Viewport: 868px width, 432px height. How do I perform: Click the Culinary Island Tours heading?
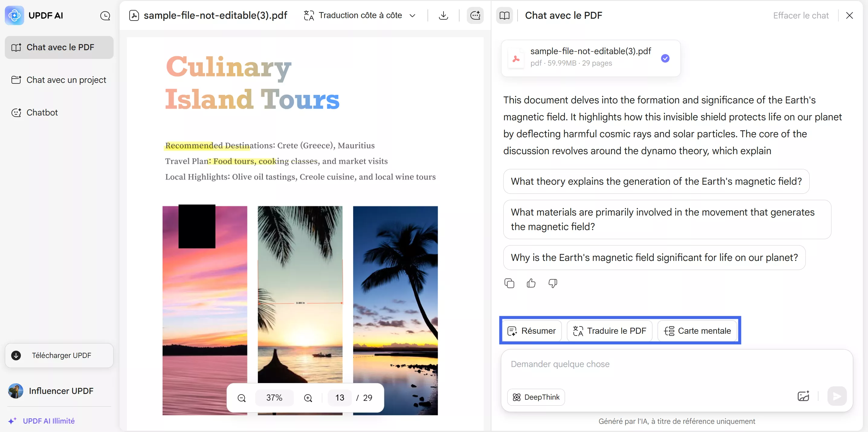click(252, 83)
